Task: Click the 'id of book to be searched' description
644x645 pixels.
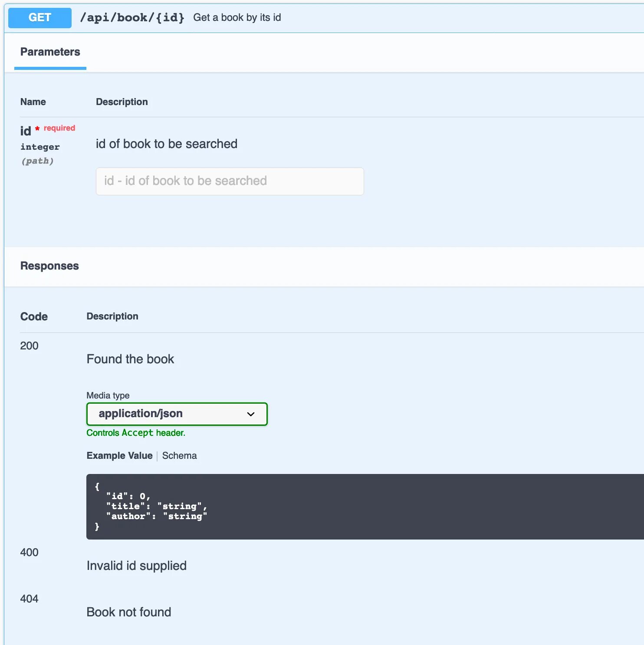Action: pos(167,144)
